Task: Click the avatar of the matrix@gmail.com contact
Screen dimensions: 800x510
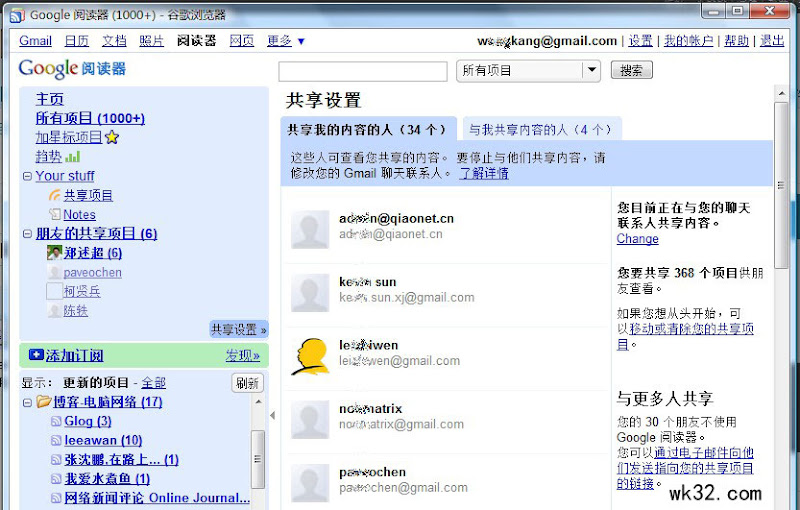Action: 310,420
